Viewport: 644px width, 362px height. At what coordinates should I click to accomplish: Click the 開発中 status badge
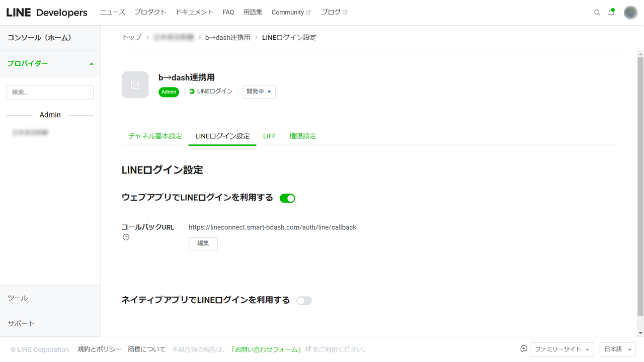click(259, 92)
